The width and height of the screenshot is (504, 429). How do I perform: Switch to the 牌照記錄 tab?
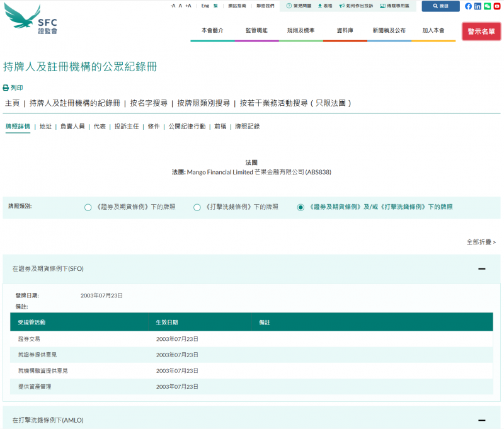pos(247,127)
